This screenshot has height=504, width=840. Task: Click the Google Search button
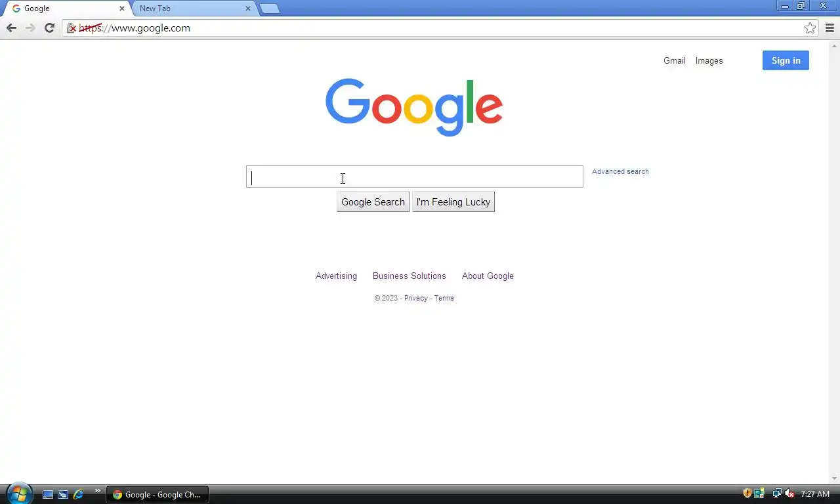tap(373, 202)
